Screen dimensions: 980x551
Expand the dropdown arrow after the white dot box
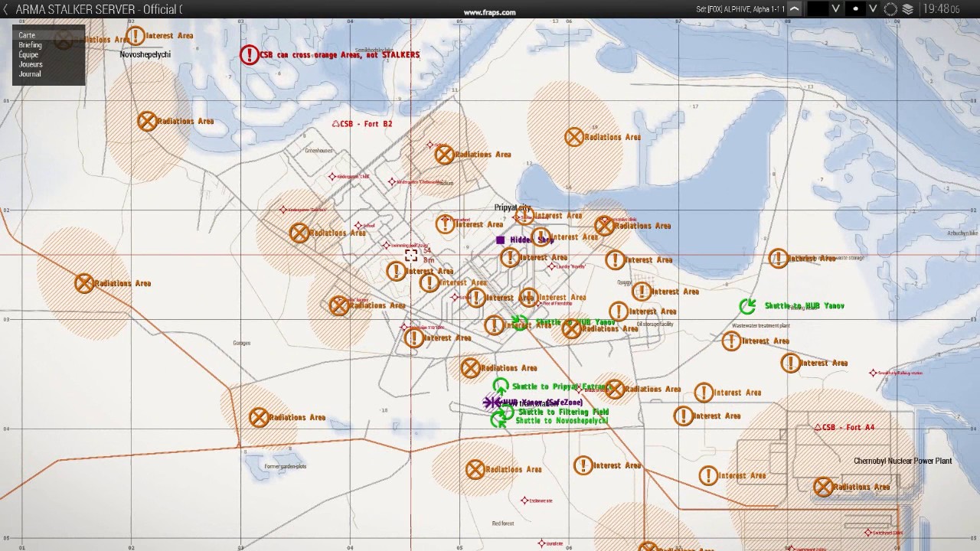(873, 9)
